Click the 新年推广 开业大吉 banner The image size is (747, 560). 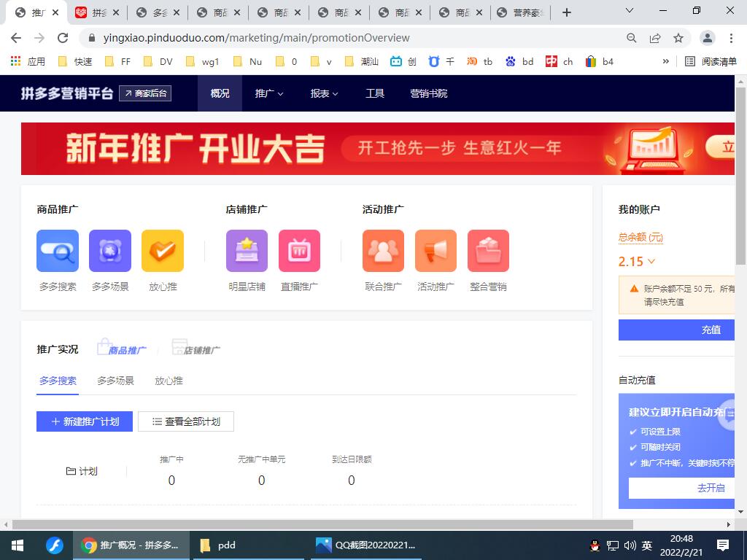click(x=378, y=149)
